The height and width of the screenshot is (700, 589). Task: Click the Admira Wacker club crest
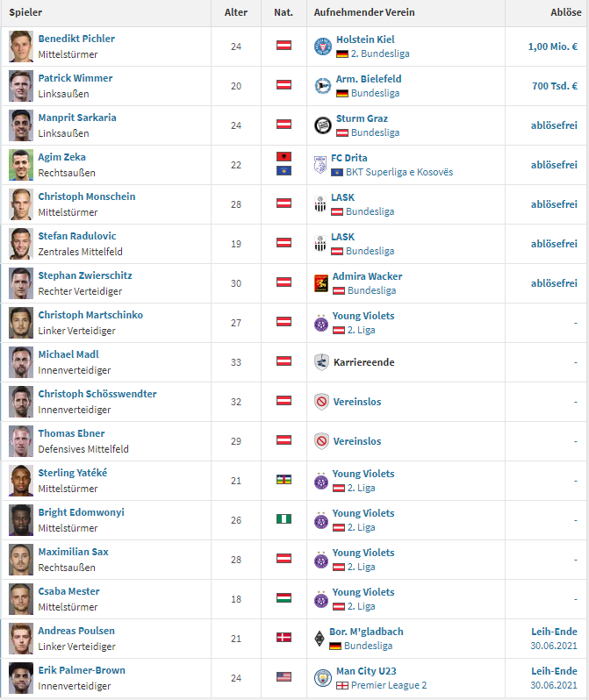(x=321, y=283)
